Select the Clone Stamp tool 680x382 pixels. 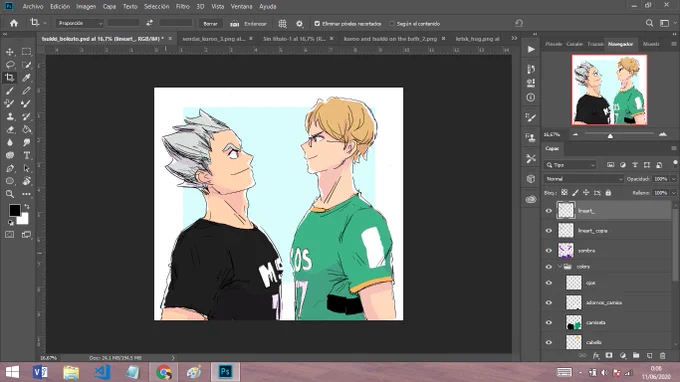10,117
